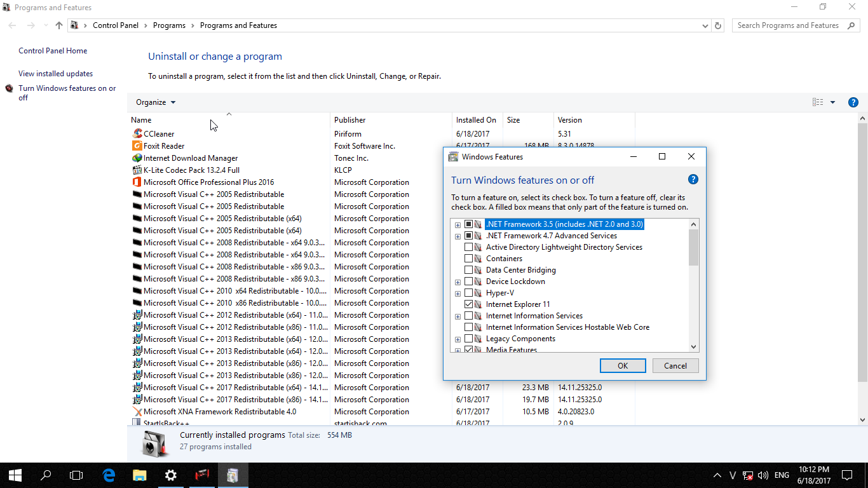Open Settings gear on the taskbar
Viewport: 868px width, 488px height.
pos(170,475)
